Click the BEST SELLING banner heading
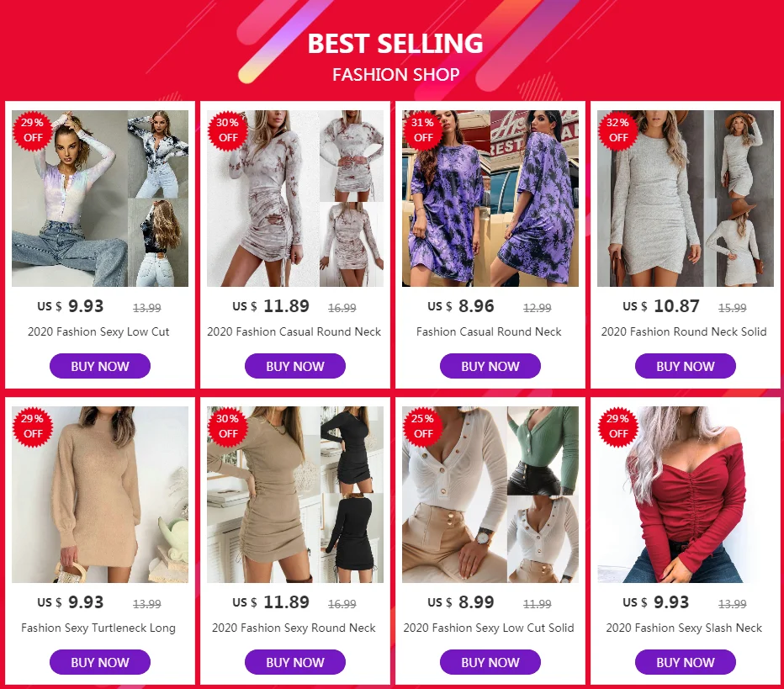The height and width of the screenshot is (689, 784). pos(395,44)
